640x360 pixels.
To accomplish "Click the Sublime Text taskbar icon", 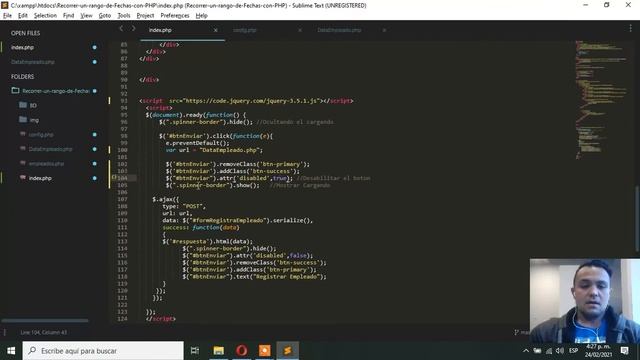I will [x=287, y=351].
